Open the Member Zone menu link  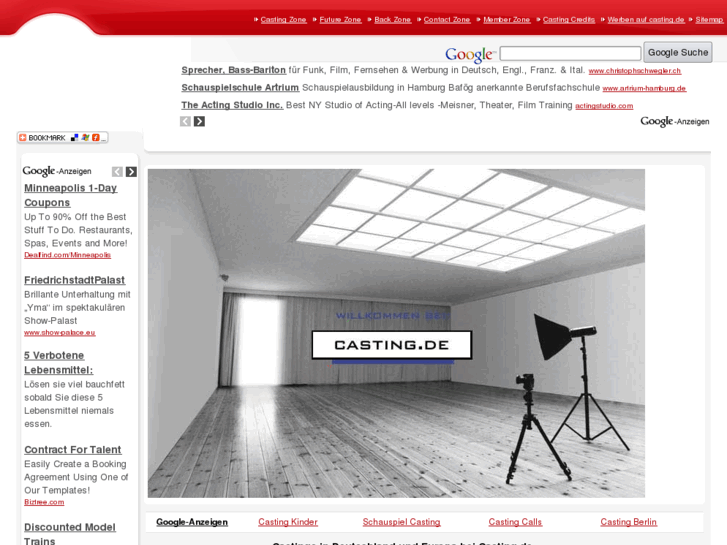[507, 19]
